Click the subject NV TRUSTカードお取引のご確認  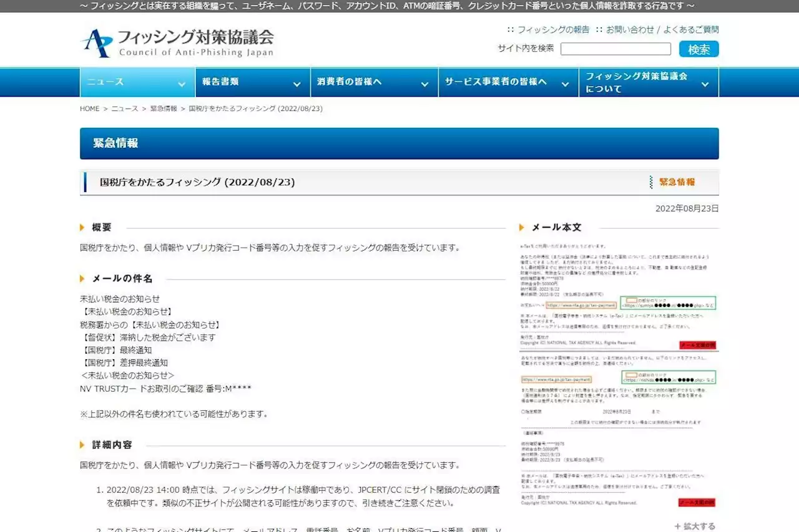coord(165,389)
